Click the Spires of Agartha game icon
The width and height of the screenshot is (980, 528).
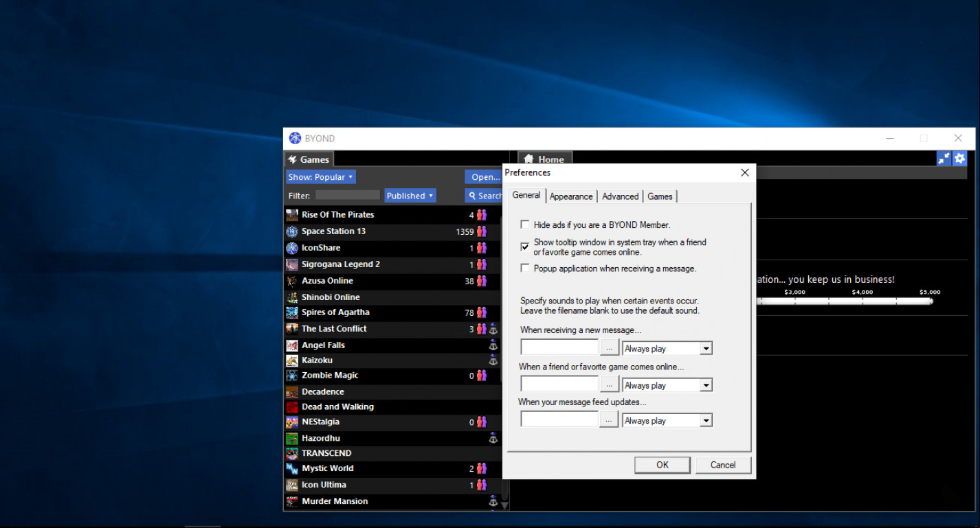(x=292, y=312)
